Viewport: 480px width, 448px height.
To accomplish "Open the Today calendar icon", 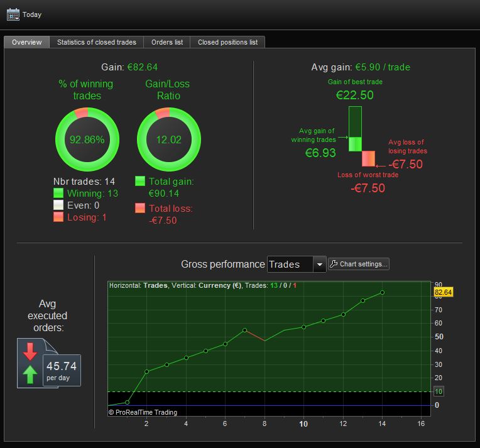I will coord(13,14).
